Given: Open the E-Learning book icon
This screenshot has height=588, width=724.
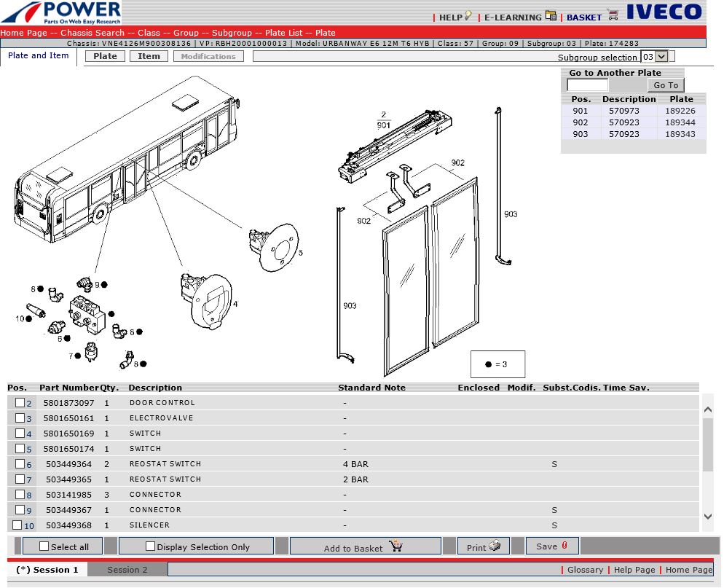Looking at the screenshot, I should coord(551,16).
